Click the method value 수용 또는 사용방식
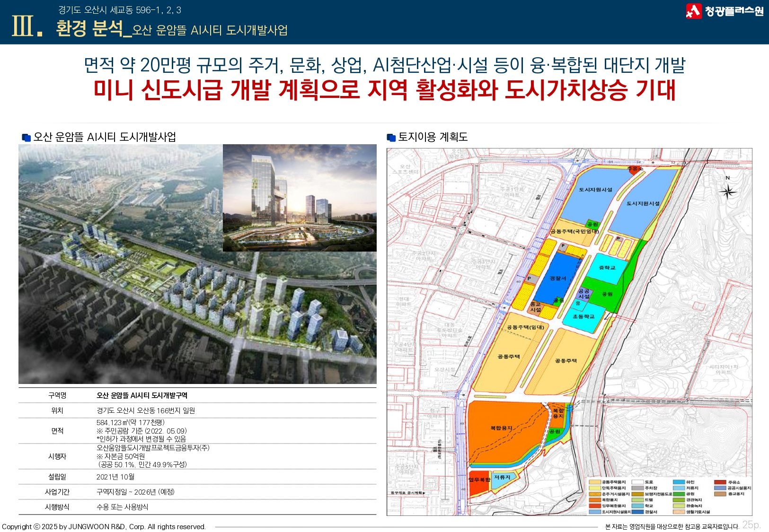The image size is (769, 532). pyautogui.click(x=123, y=507)
